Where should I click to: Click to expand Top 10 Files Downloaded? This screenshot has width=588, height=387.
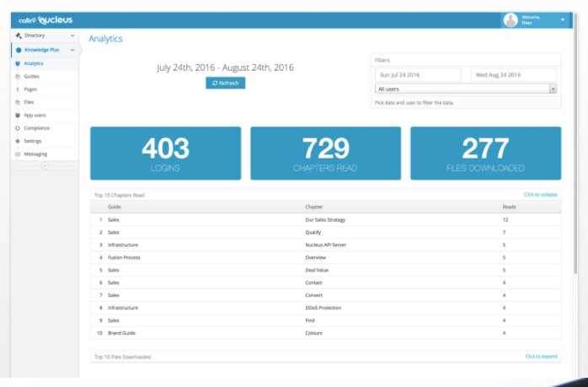(541, 356)
